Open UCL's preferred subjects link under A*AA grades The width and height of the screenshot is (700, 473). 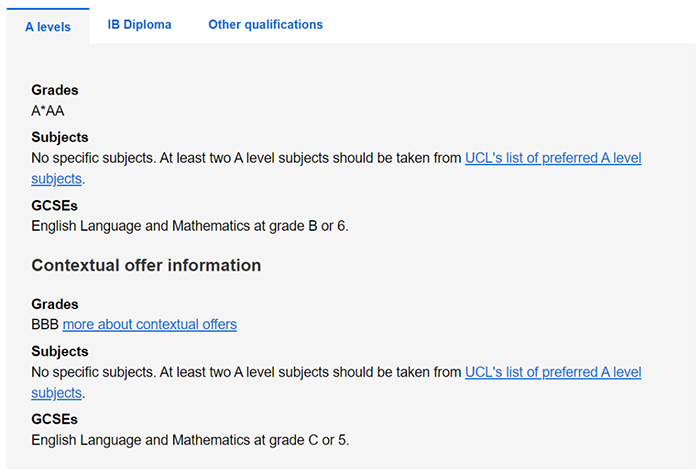click(553, 158)
